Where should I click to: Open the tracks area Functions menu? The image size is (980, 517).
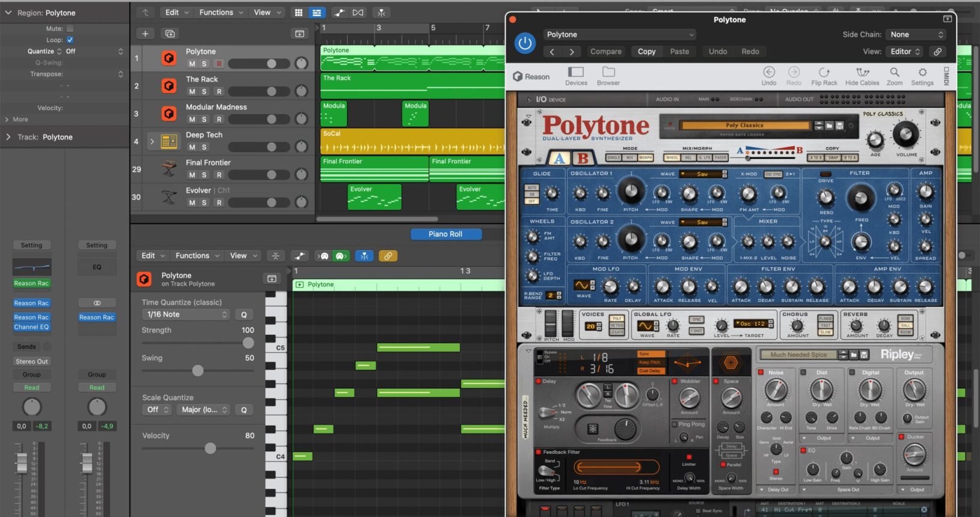220,13
